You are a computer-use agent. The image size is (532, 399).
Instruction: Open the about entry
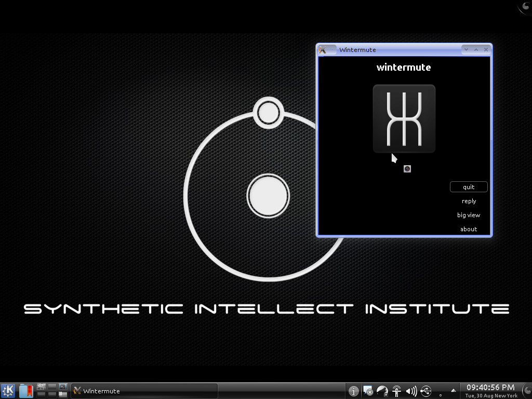pyautogui.click(x=469, y=229)
